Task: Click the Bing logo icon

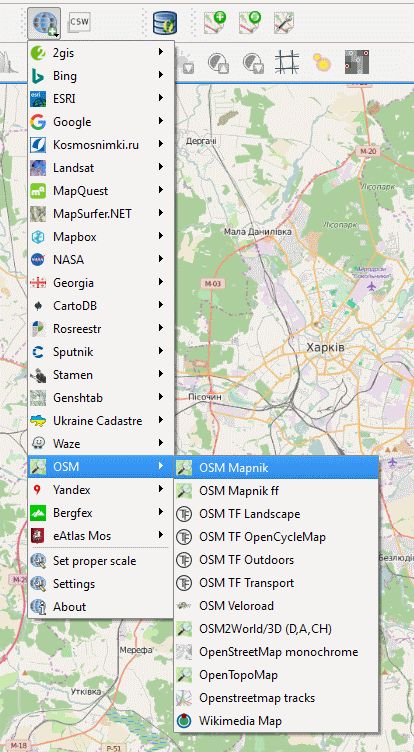Action: pos(38,76)
